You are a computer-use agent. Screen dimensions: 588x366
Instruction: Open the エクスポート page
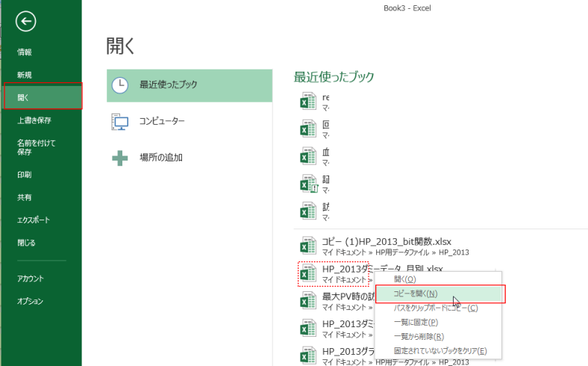tap(34, 220)
